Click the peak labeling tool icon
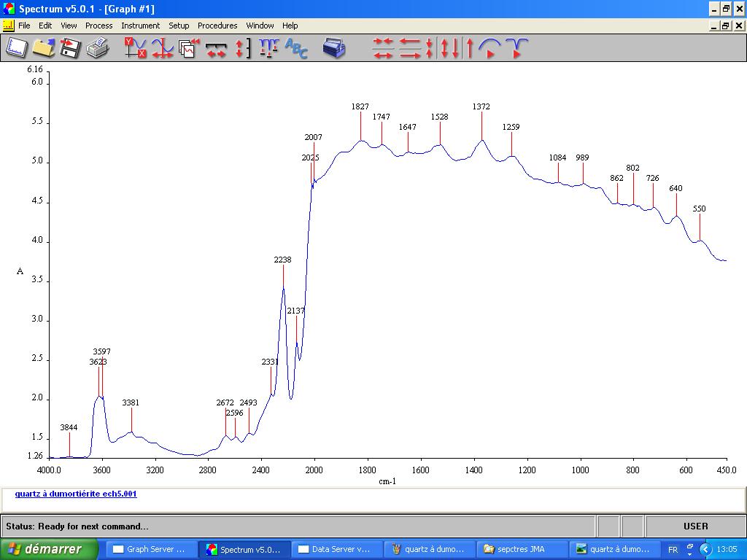This screenshot has width=747, height=560. click(268, 48)
